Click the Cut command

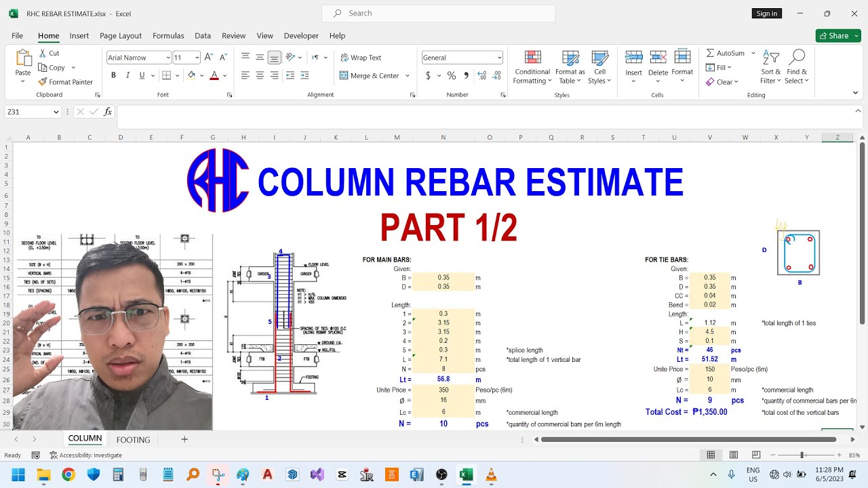pyautogui.click(x=50, y=53)
